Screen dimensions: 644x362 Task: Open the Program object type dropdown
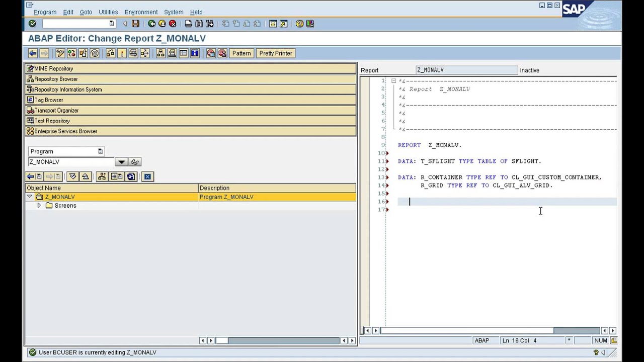pos(100,151)
